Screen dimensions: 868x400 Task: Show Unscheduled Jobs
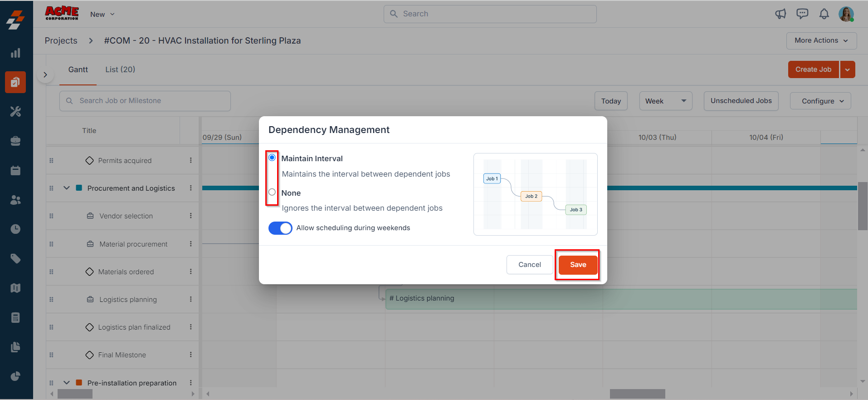click(741, 101)
